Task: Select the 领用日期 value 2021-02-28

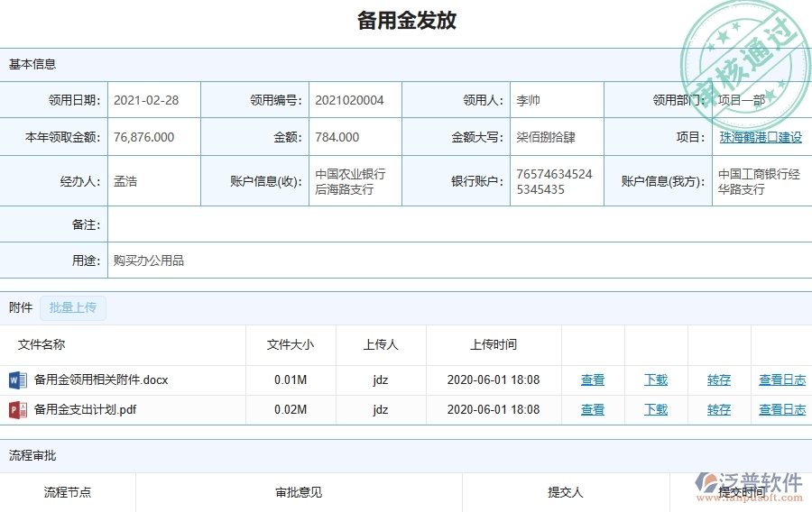Action: coord(146,100)
